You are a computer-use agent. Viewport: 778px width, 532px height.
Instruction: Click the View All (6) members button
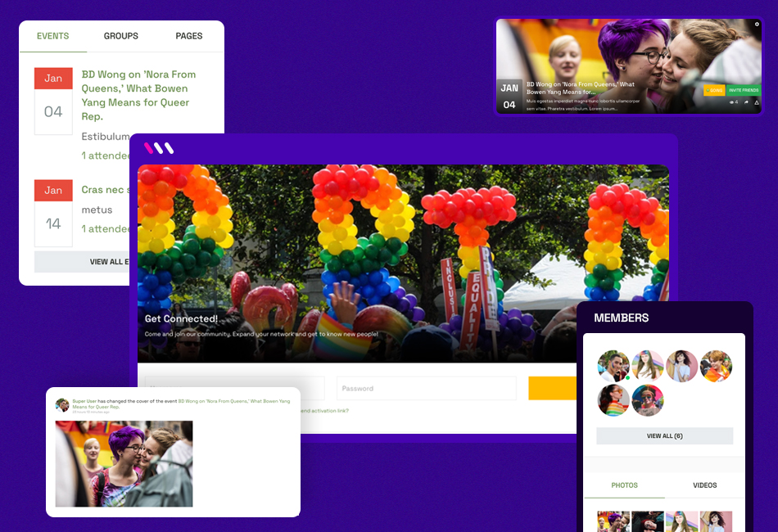click(664, 435)
